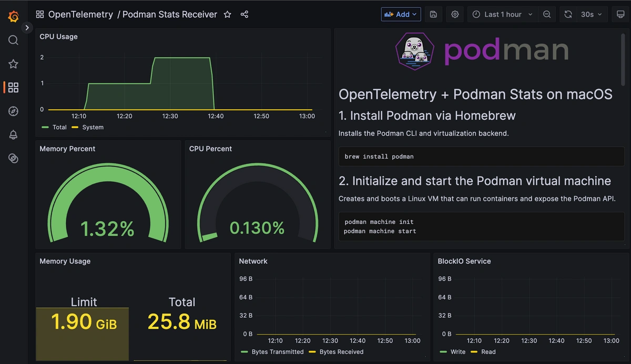Click the podman machine start line
The image size is (631, 364).
[380, 231]
